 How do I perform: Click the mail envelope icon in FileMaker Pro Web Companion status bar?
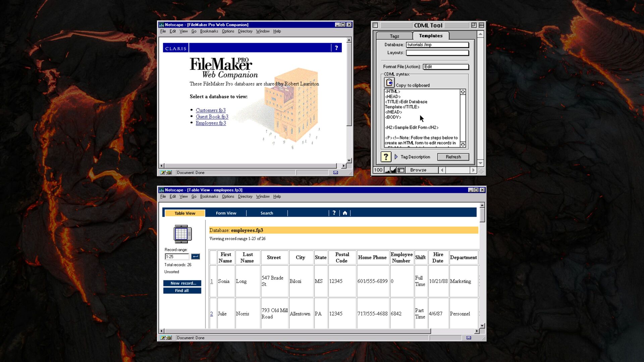point(335,173)
